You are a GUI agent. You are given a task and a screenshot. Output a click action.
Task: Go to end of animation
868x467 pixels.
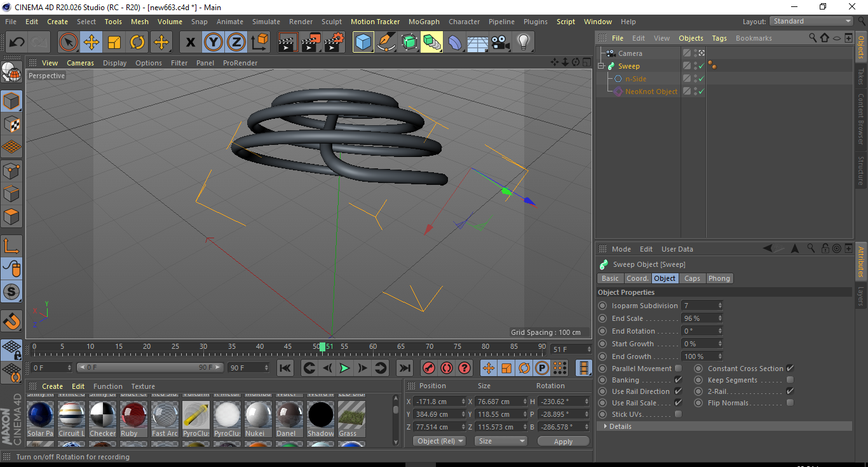click(404, 368)
